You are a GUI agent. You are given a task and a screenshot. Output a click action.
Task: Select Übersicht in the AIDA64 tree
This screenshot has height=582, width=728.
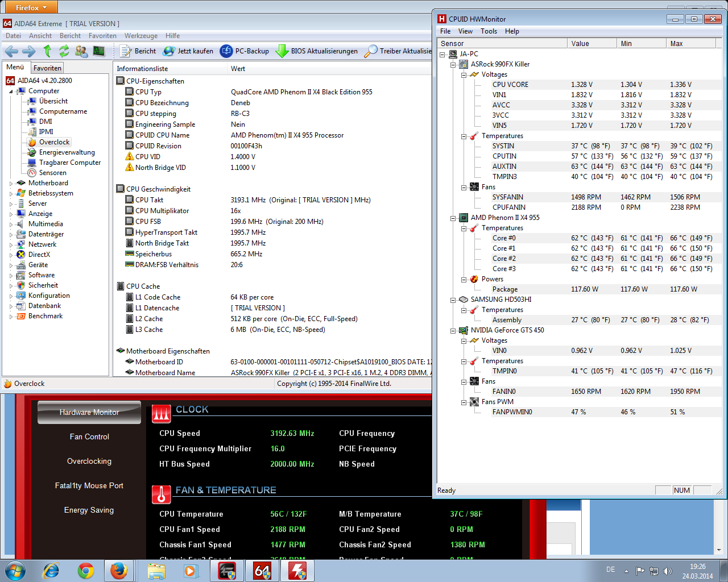53,101
